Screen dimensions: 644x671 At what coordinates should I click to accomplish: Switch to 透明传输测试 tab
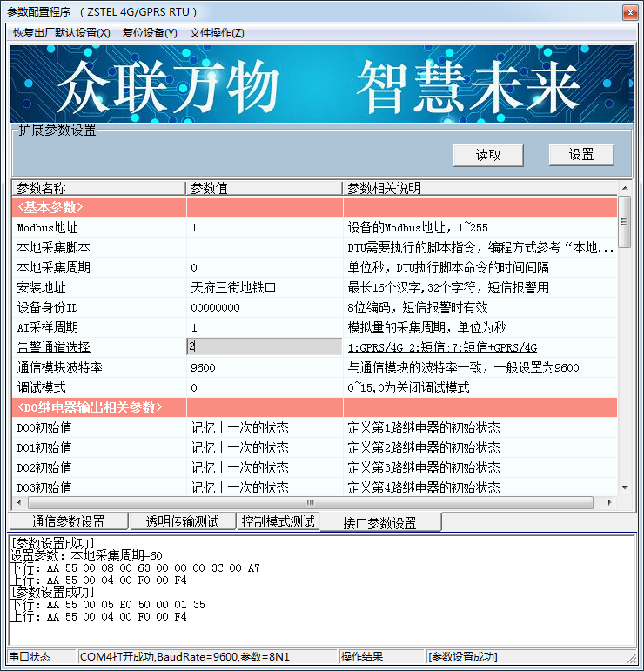[x=183, y=521]
